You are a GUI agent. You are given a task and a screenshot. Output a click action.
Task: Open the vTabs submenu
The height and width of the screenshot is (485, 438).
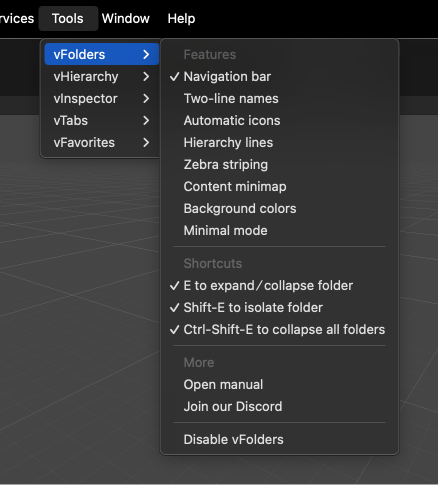click(102, 120)
